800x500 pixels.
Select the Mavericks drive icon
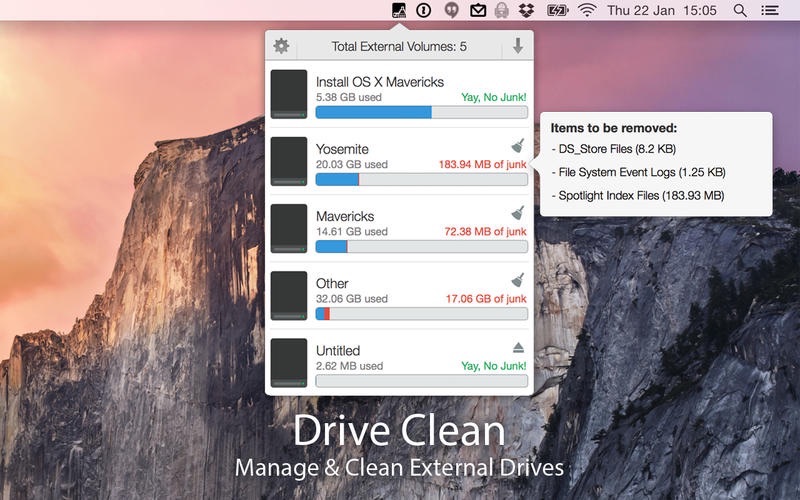(x=289, y=228)
